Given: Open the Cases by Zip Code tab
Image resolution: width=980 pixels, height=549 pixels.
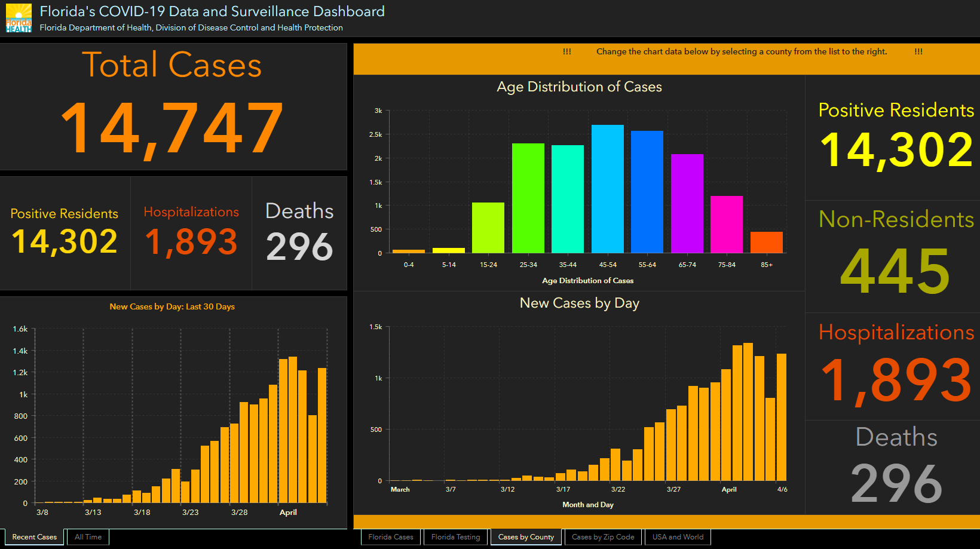Looking at the screenshot, I should pyautogui.click(x=603, y=537).
